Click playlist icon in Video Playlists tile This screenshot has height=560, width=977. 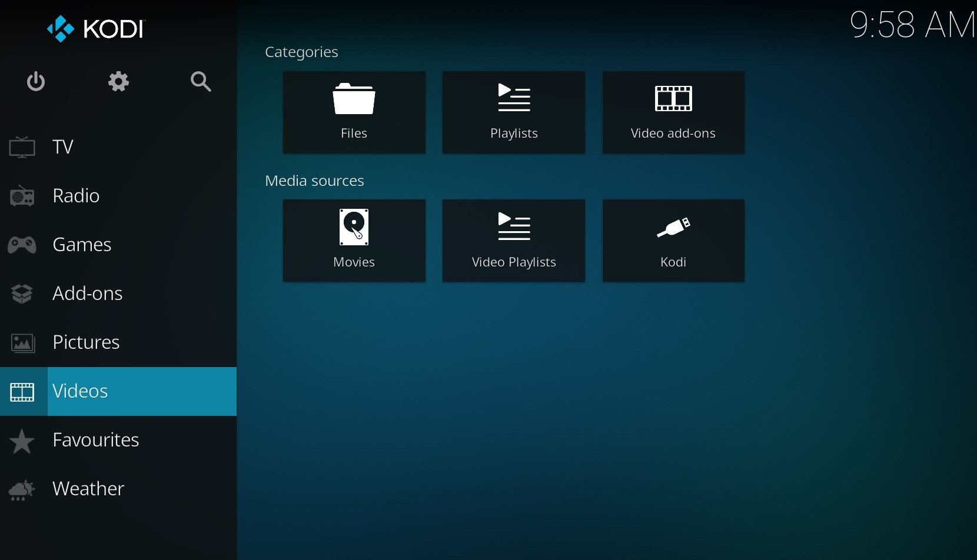514,226
